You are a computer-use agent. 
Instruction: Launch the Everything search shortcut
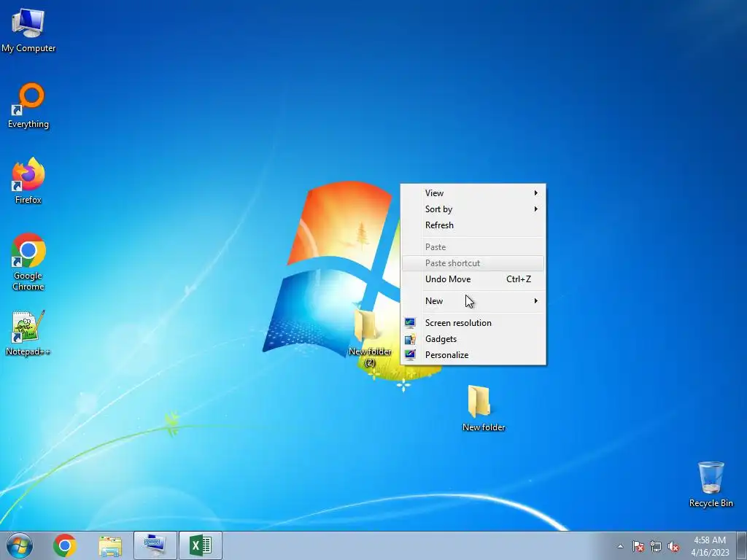[x=28, y=106]
